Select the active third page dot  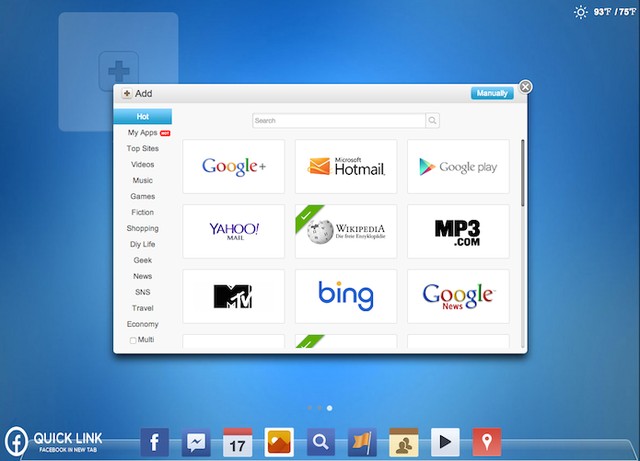(329, 408)
